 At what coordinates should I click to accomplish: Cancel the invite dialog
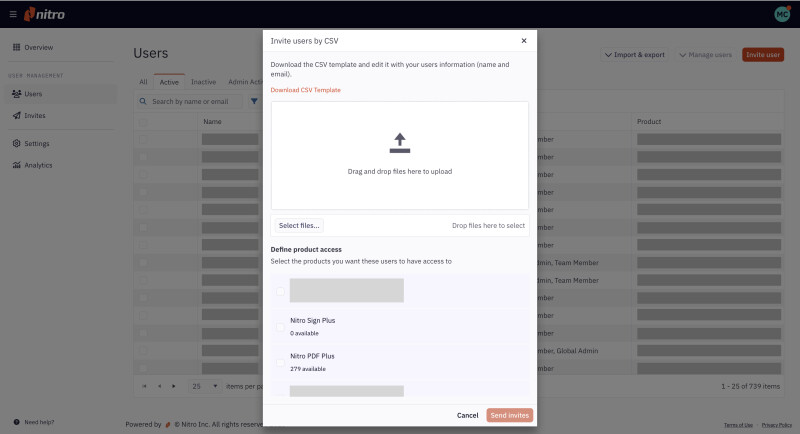pos(467,415)
